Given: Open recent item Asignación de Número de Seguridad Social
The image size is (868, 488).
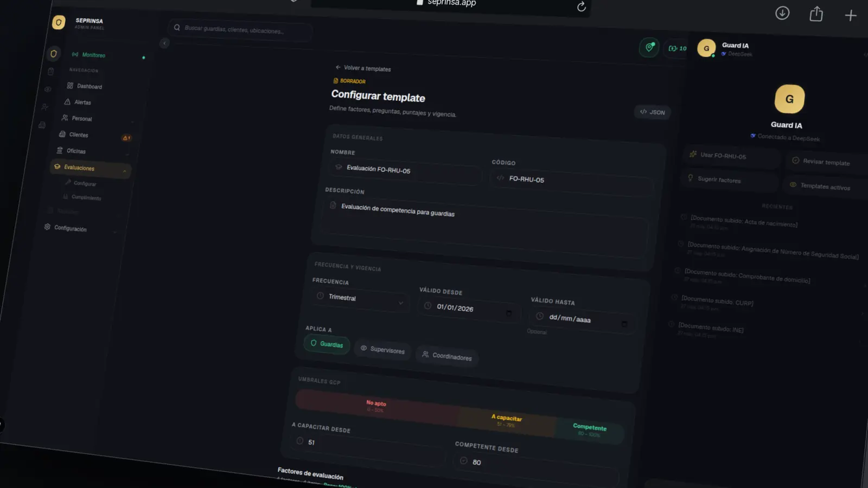Looking at the screenshot, I should tap(773, 251).
